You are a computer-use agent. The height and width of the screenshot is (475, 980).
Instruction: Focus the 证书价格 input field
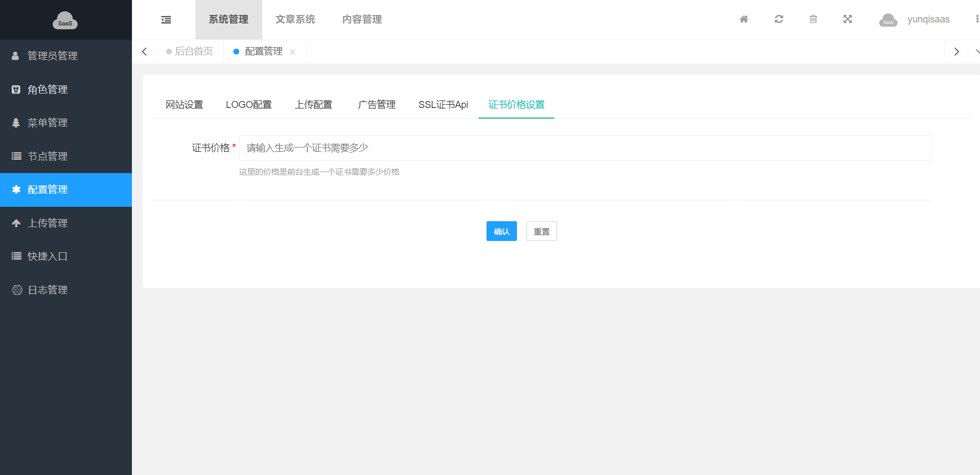click(x=585, y=148)
